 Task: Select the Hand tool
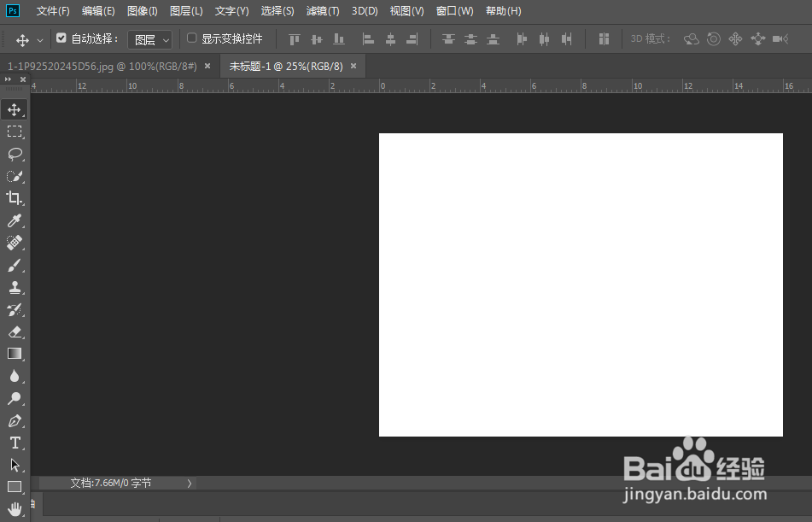[x=15, y=509]
